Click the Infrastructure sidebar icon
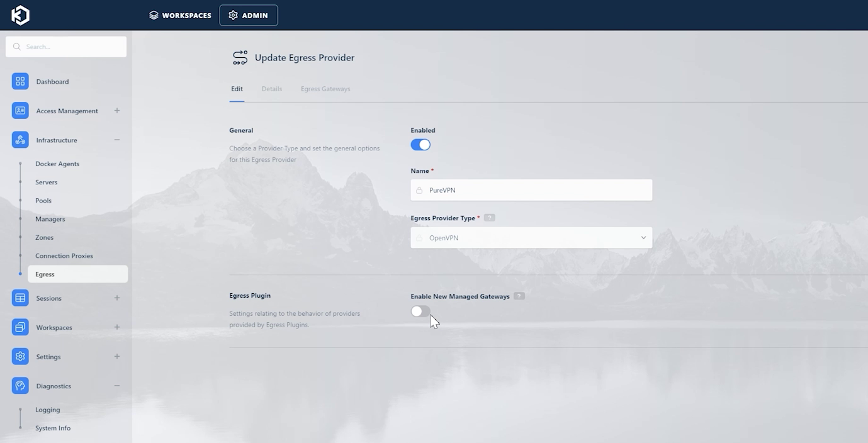Screen dimensions: 868x443 click(20, 140)
